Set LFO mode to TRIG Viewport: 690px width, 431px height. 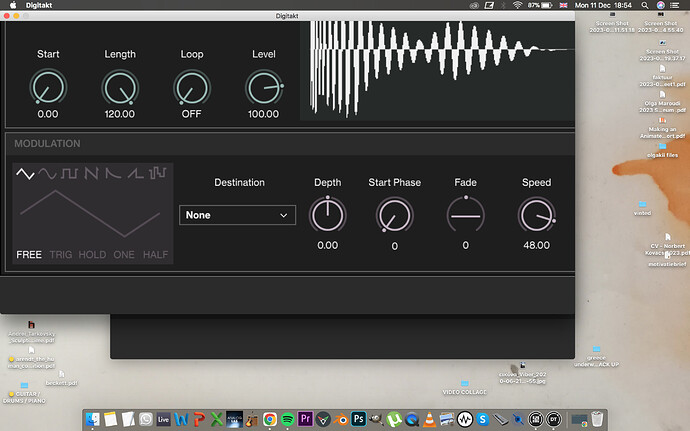tap(61, 254)
